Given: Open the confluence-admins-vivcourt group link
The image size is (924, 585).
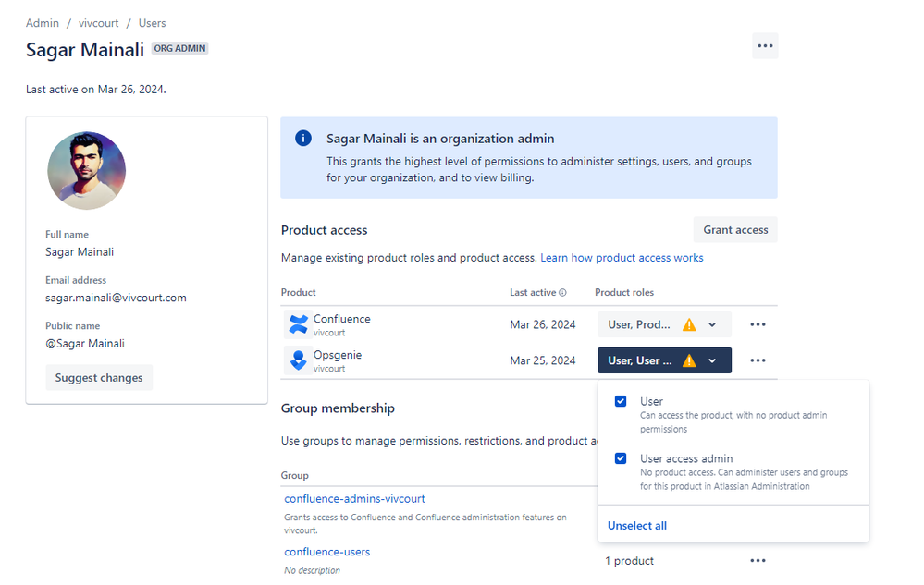Looking at the screenshot, I should 354,498.
